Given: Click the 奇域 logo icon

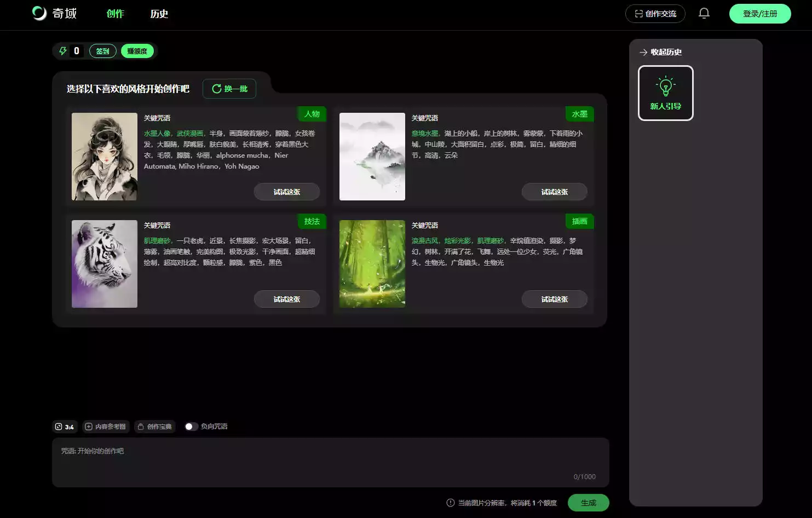Looking at the screenshot, I should (39, 14).
